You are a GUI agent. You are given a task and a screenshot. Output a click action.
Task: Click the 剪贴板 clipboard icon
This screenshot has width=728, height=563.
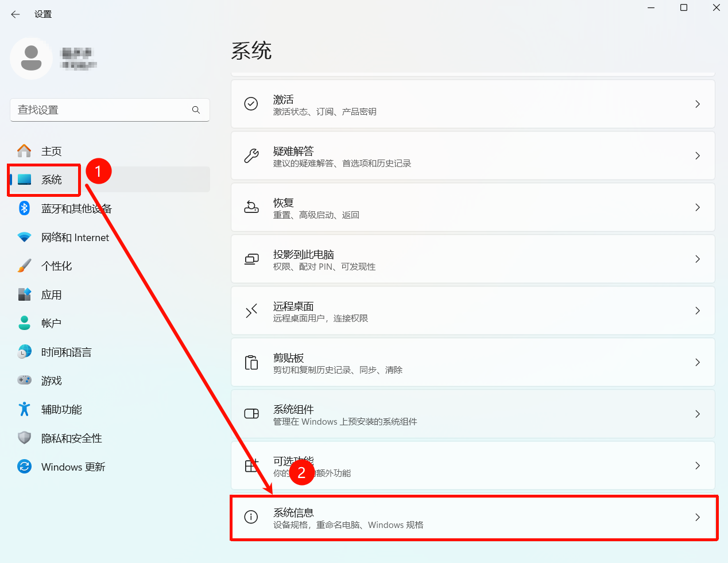pyautogui.click(x=251, y=362)
